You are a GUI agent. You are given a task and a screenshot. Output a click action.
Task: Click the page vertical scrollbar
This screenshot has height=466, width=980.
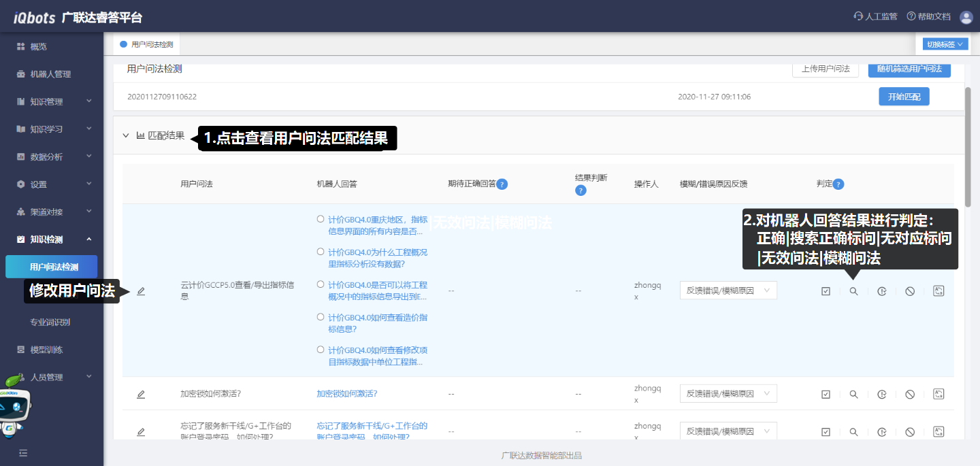968,136
